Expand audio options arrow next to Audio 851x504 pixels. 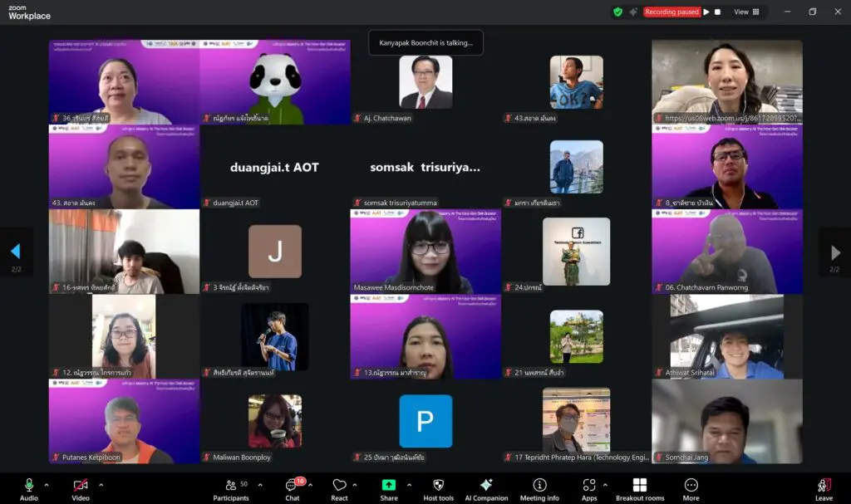pos(47,484)
